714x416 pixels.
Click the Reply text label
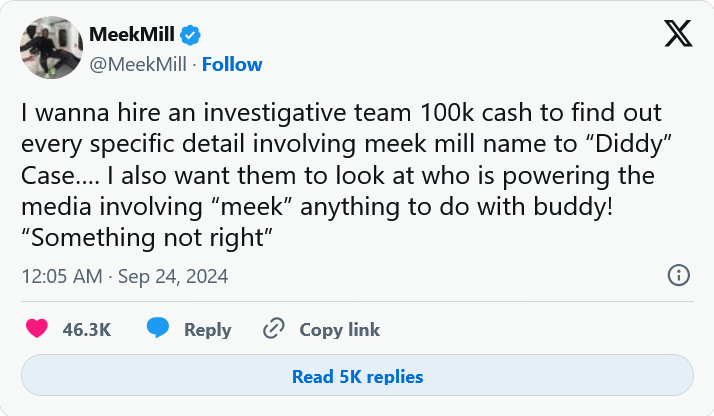coord(207,329)
